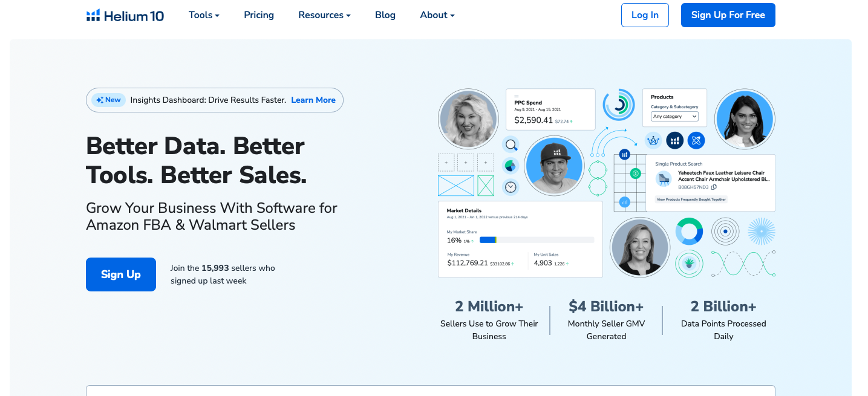Click the Helium 10 logo
This screenshot has height=396, width=868.
125,15
